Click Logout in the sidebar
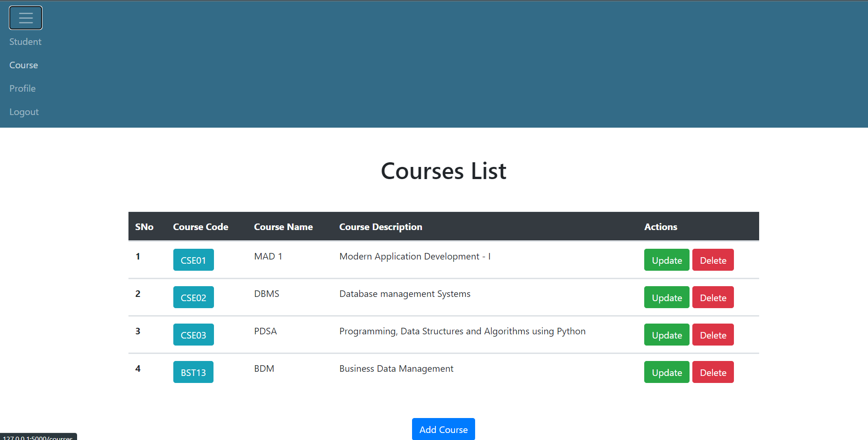The height and width of the screenshot is (440, 868). [24, 112]
